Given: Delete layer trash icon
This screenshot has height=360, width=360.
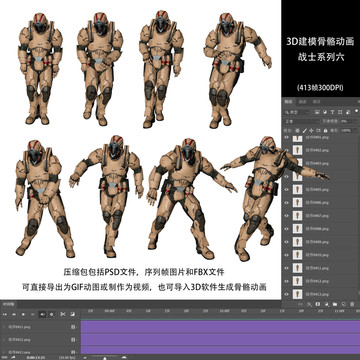Looking at the screenshot, I should 352,304.
